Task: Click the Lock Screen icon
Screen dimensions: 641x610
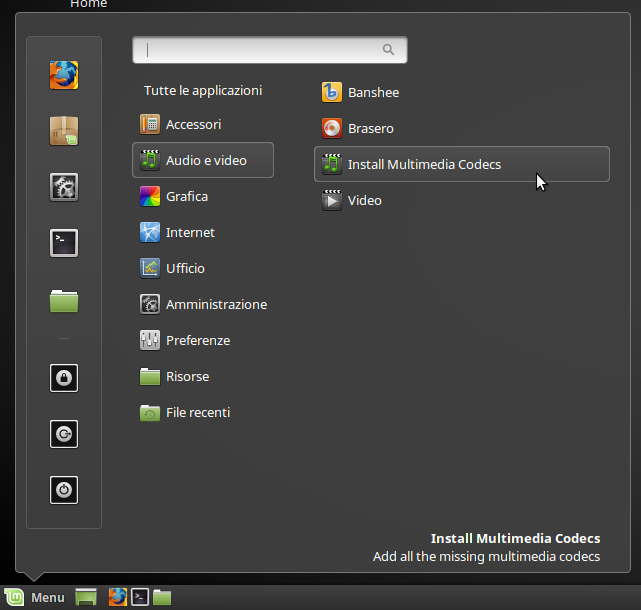Action: click(x=64, y=378)
